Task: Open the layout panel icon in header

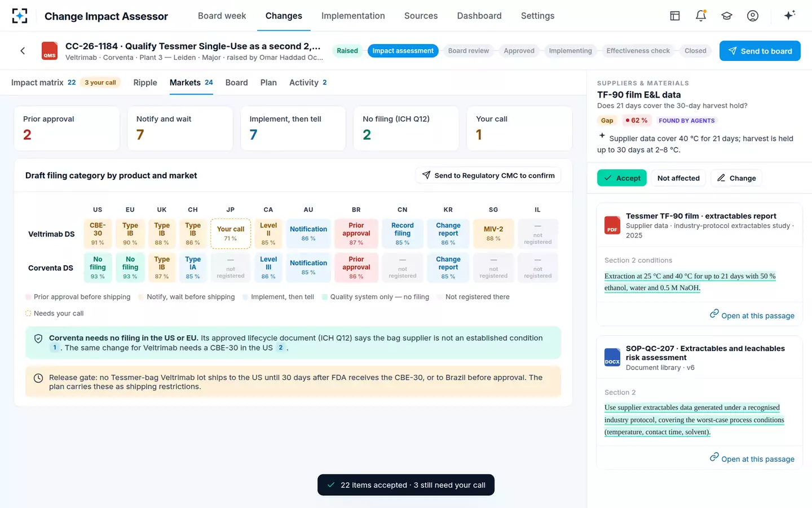Action: click(675, 16)
